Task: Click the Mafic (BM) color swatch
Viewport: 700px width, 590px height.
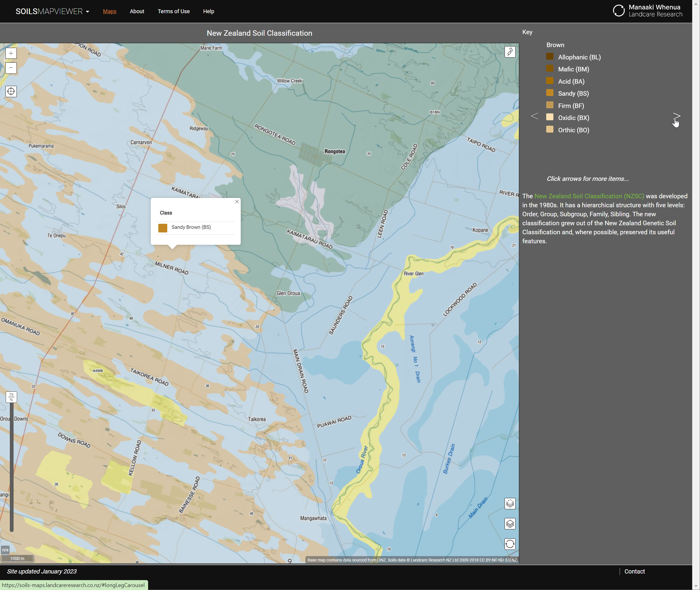Action: pyautogui.click(x=550, y=69)
